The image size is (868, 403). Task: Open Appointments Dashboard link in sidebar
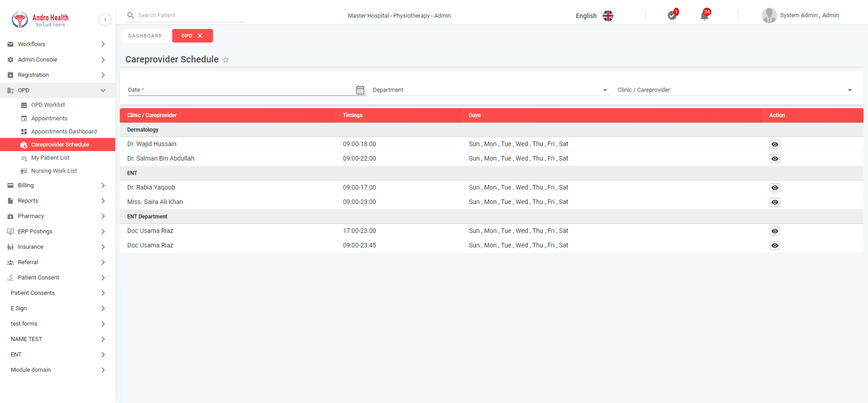(x=64, y=132)
